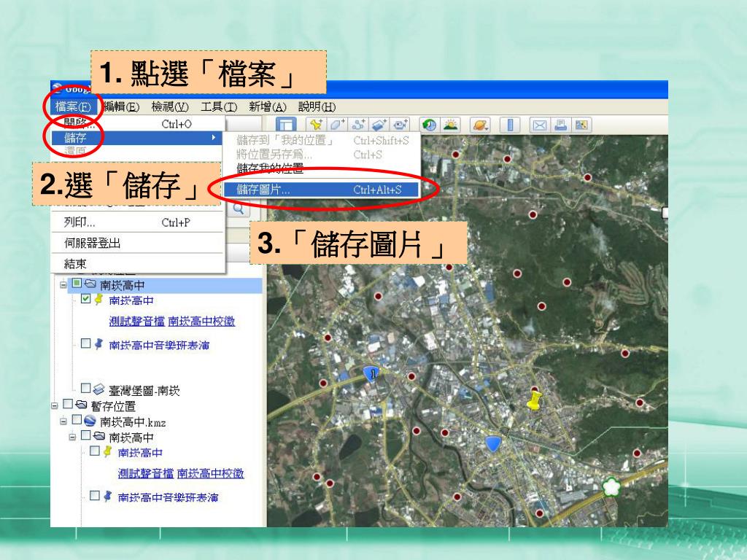Uncheck the checked 南崁高中 placemark checkbox
This screenshot has width=747, height=560.
tap(86, 298)
